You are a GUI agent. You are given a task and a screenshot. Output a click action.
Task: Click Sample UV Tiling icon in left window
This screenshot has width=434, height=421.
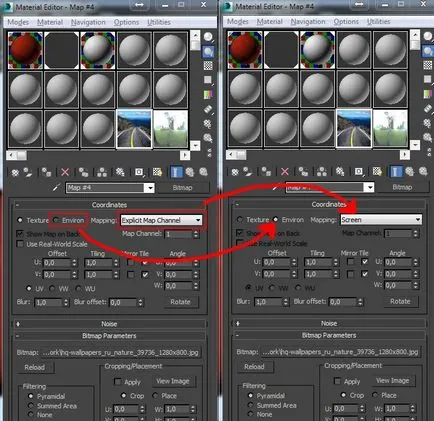click(208, 80)
